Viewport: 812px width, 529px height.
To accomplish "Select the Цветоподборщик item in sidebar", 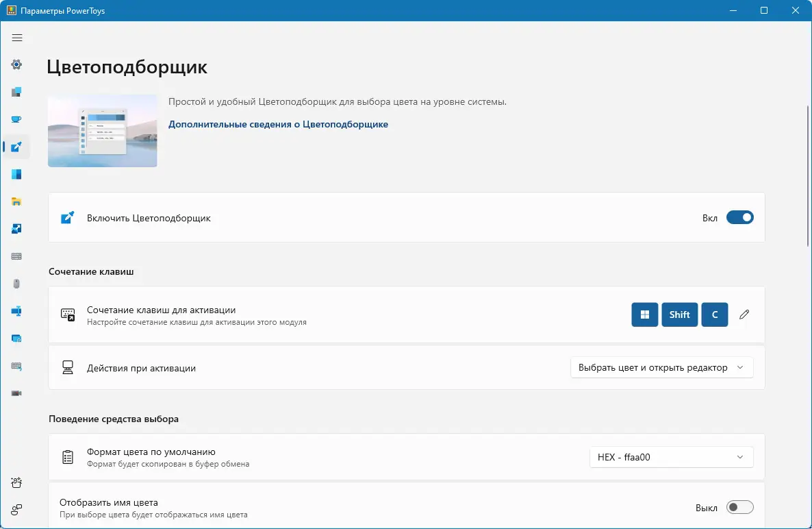I will [x=17, y=147].
